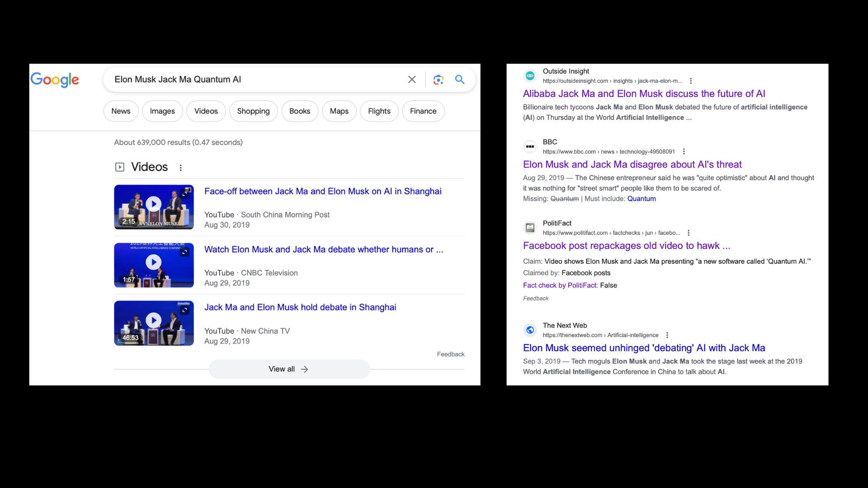Open 'Elon Musk and Jack Ma disagree' BBC result
This screenshot has width=868, height=488.
[632, 164]
